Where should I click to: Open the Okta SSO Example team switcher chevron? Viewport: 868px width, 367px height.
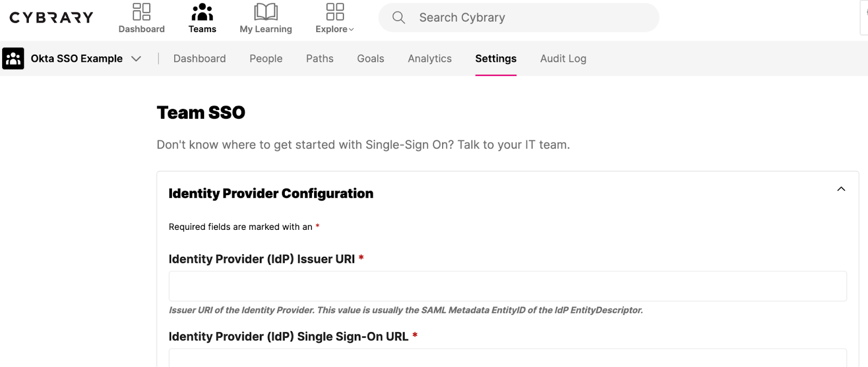pos(136,59)
